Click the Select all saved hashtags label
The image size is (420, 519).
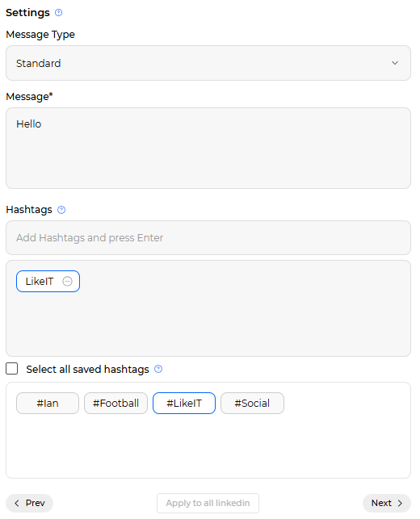tap(88, 369)
